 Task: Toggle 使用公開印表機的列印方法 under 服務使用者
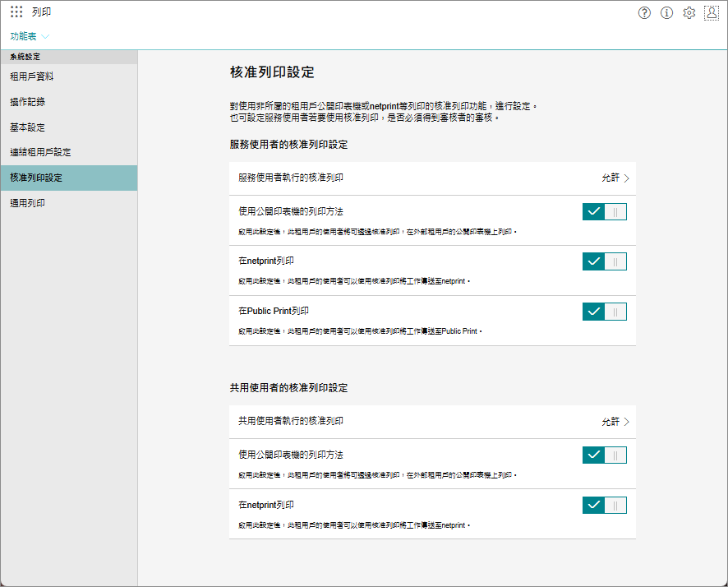click(604, 211)
